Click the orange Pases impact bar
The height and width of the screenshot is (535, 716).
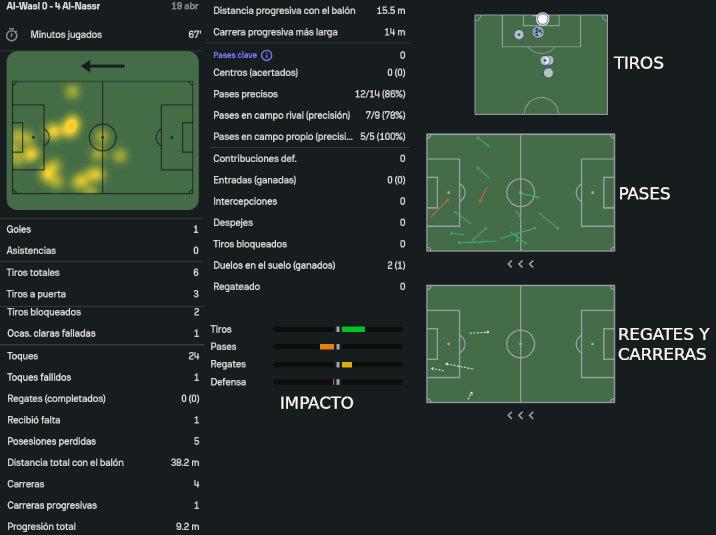pos(327,347)
